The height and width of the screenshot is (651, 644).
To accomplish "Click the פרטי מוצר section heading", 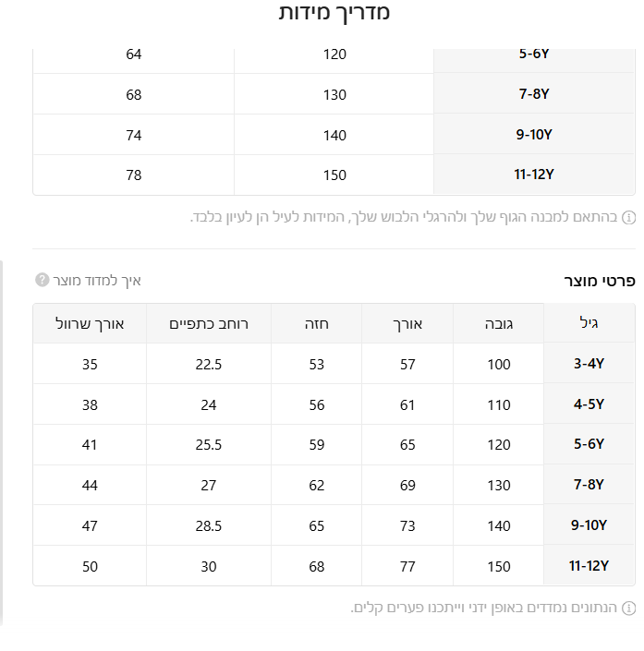I will pyautogui.click(x=600, y=280).
